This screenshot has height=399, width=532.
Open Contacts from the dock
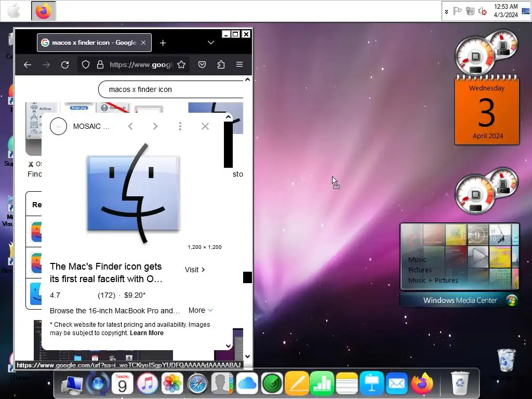point(222,383)
